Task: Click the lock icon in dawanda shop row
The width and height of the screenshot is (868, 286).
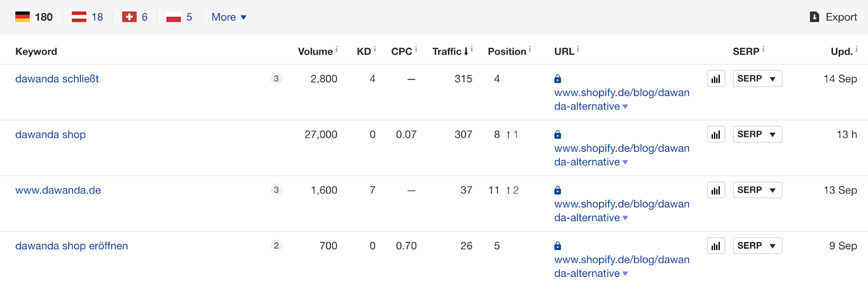Action: (x=558, y=135)
